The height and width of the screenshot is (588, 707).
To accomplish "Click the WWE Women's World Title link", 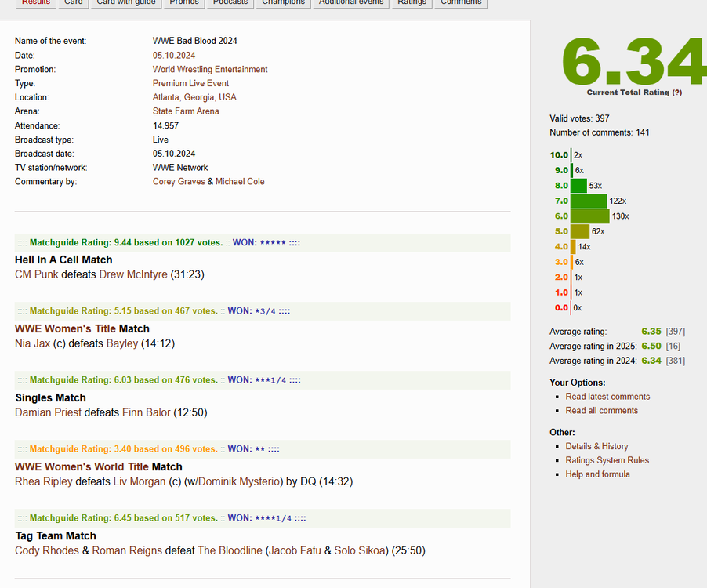I will tap(82, 466).
